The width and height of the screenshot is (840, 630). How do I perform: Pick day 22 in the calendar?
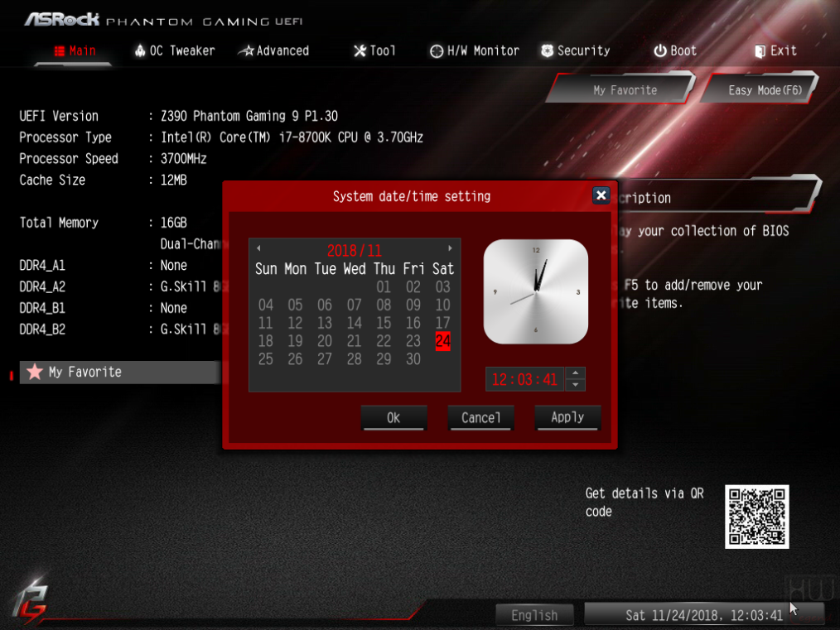[x=384, y=341]
